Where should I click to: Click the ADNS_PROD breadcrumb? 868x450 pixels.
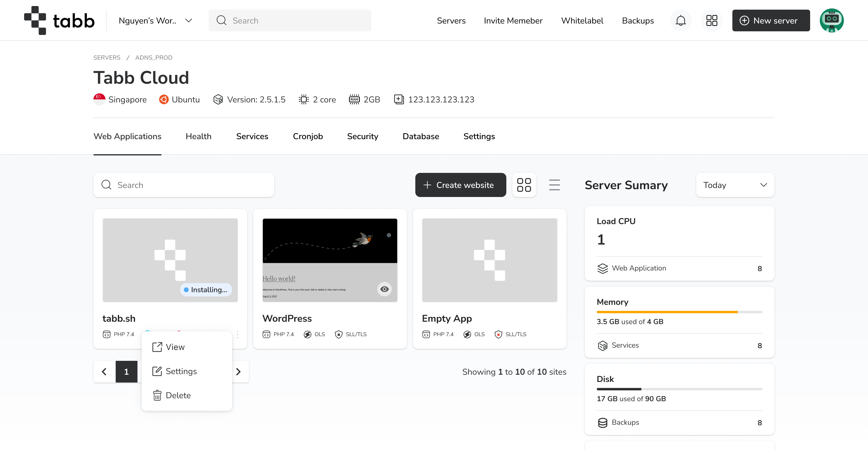click(x=154, y=58)
